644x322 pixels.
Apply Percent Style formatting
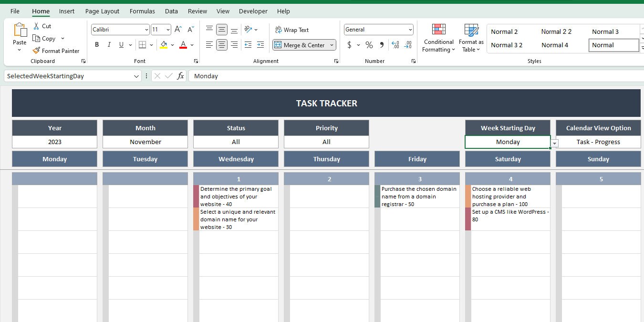369,45
